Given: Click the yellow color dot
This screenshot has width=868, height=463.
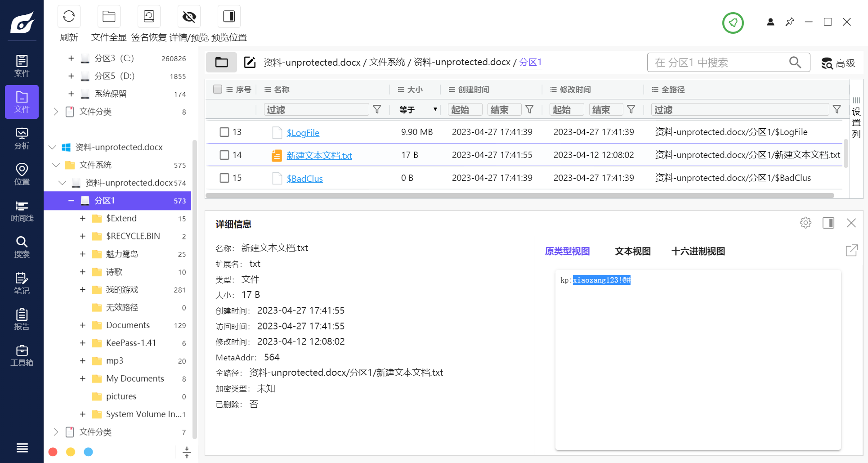Looking at the screenshot, I should [x=71, y=452].
